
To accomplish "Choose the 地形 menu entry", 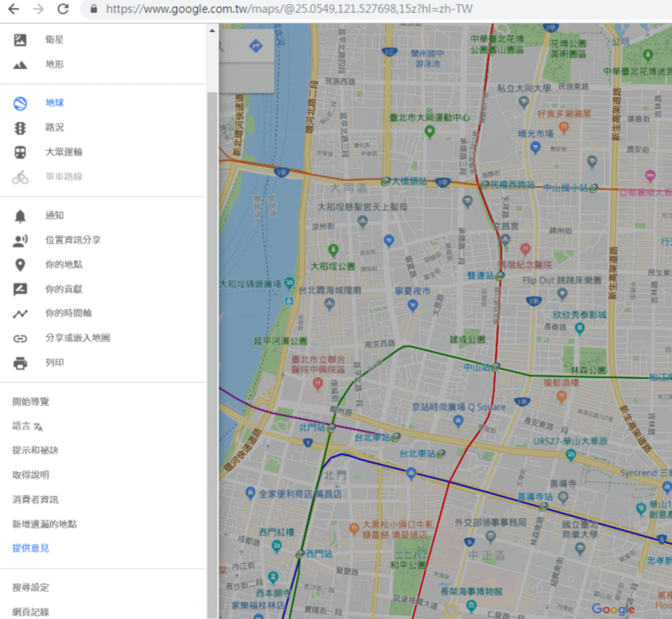I will [x=54, y=64].
